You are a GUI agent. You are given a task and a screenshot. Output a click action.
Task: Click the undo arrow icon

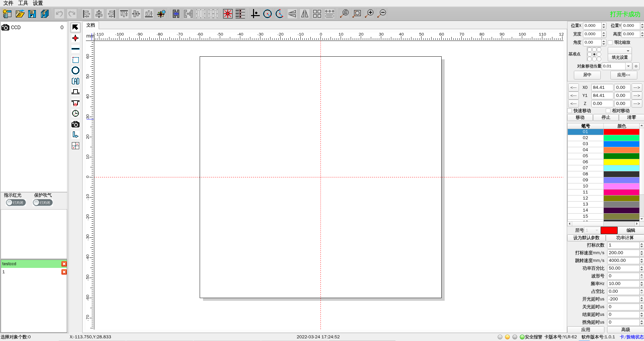click(x=59, y=14)
